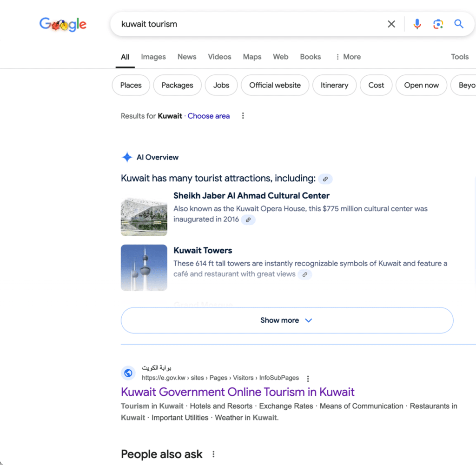Click the Google doodle logo

pos(63,24)
